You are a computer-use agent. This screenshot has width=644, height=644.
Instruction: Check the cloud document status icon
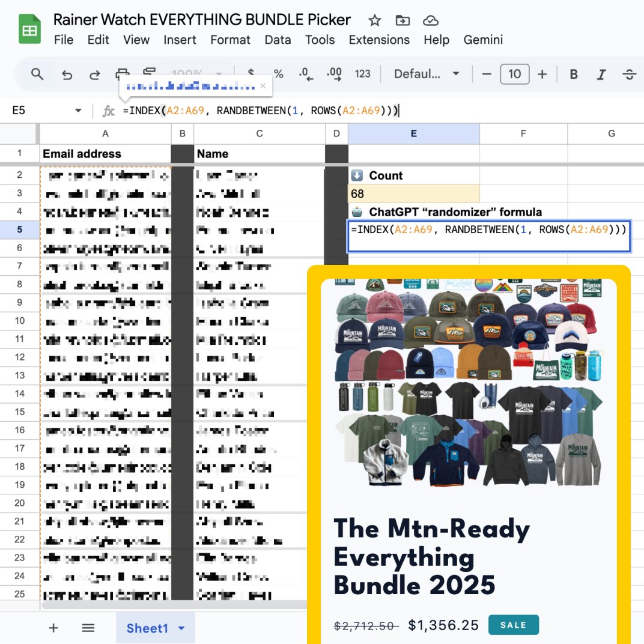tap(430, 20)
